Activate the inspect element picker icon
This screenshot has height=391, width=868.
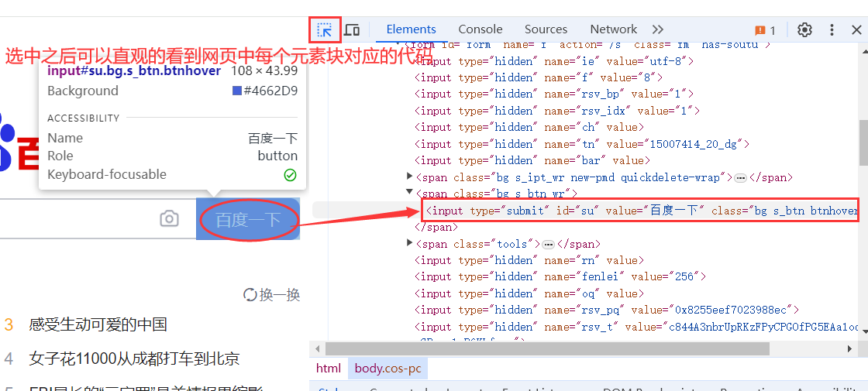point(325,29)
